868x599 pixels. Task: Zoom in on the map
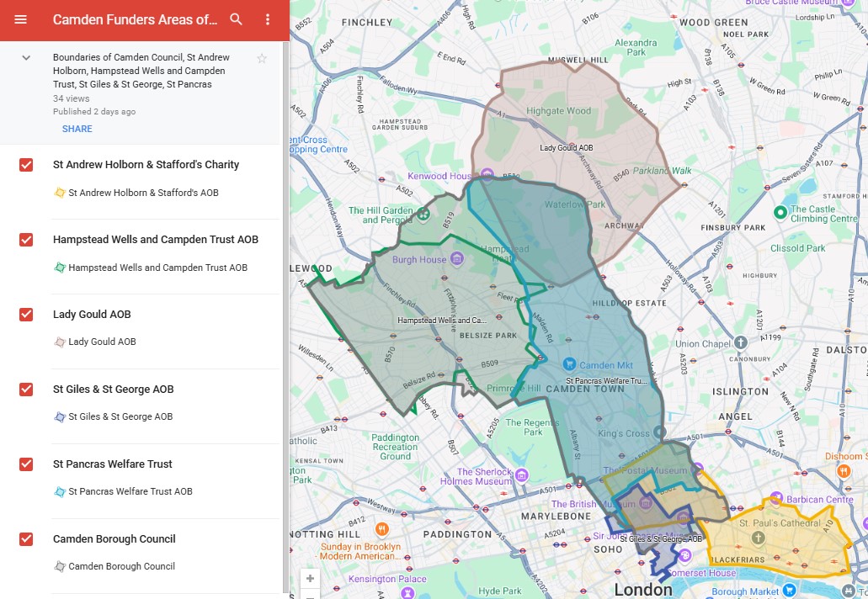click(310, 578)
